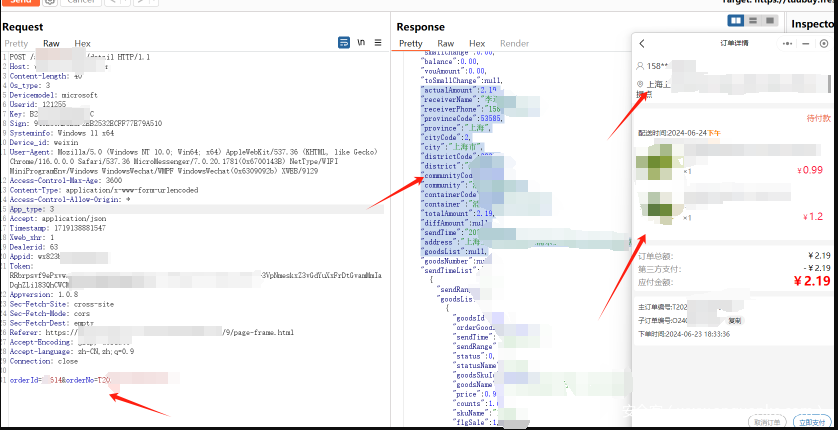Select side-by-side response layout icon
Viewport: 838px width, 430px height.
[737, 21]
